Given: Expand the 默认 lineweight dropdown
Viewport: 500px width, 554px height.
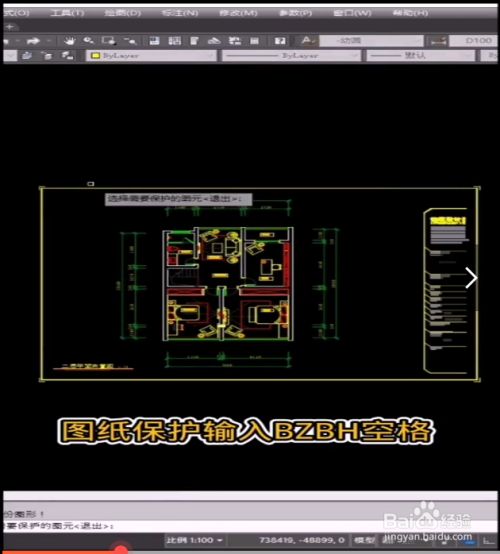Looking at the screenshot, I should click(x=469, y=56).
